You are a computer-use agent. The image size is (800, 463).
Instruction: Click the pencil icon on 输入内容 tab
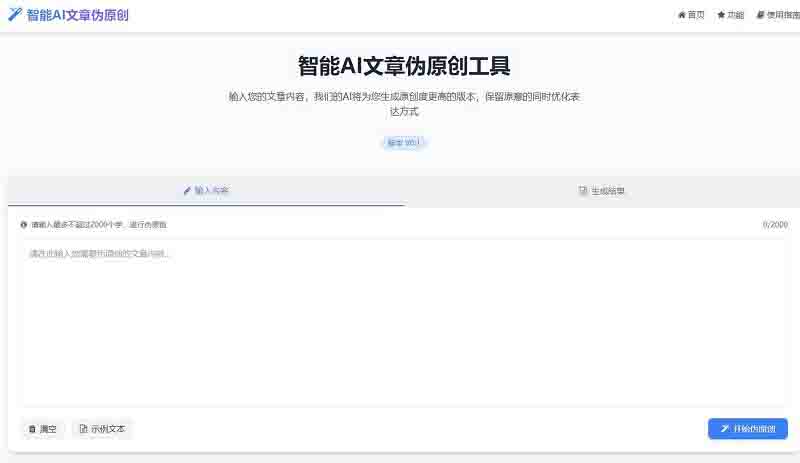click(187, 190)
